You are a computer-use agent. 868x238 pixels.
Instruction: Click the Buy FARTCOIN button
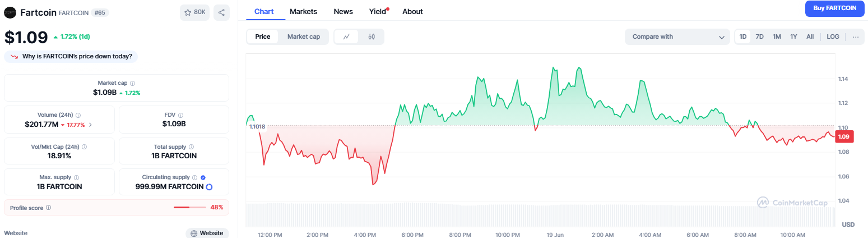click(x=834, y=8)
